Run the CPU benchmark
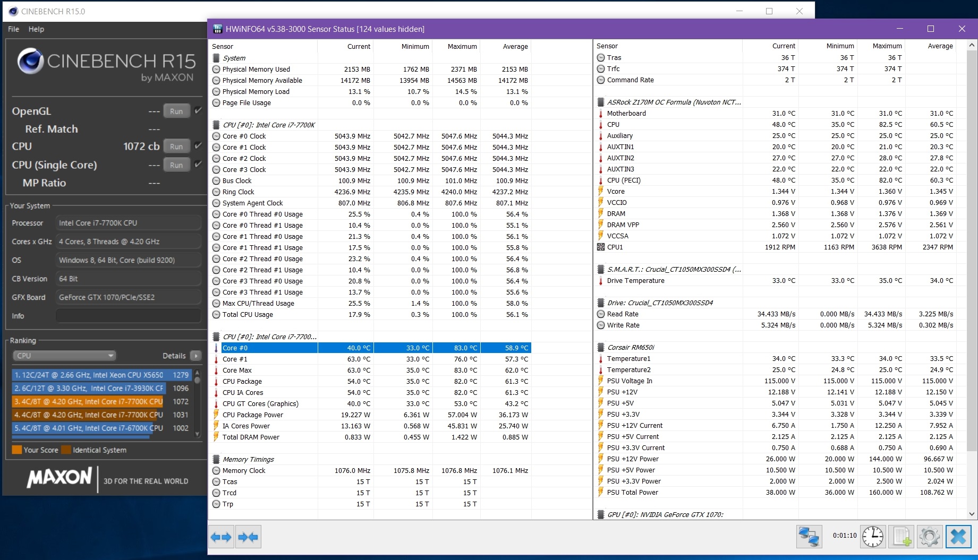Image resolution: width=978 pixels, height=560 pixels. [x=176, y=146]
